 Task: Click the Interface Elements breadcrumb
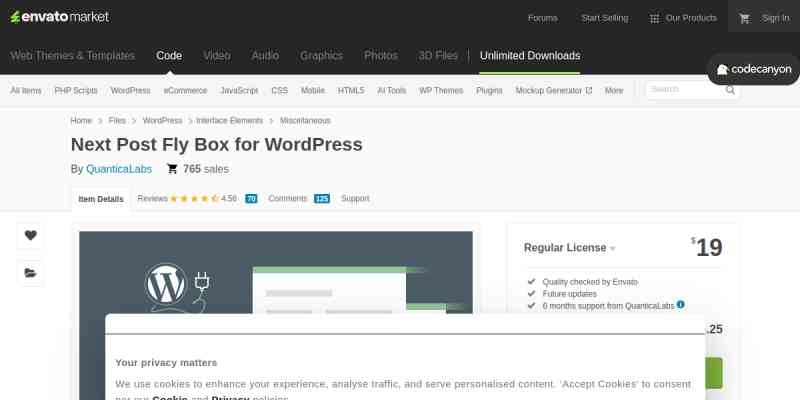click(x=229, y=120)
